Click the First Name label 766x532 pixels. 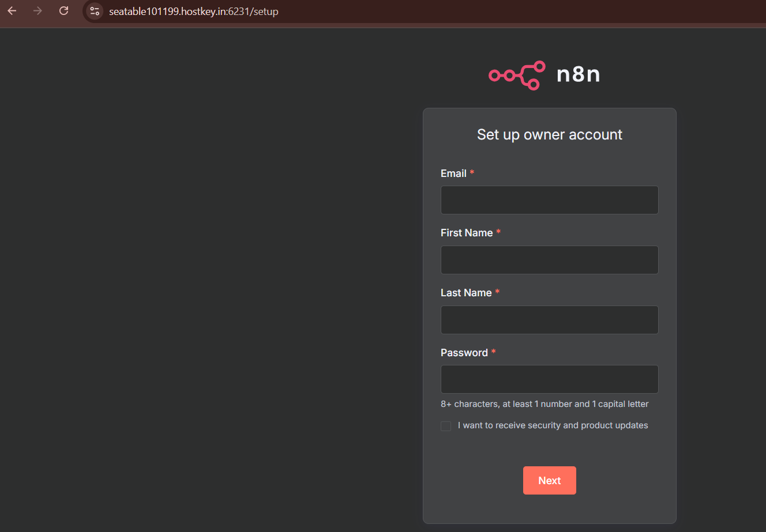tap(467, 233)
